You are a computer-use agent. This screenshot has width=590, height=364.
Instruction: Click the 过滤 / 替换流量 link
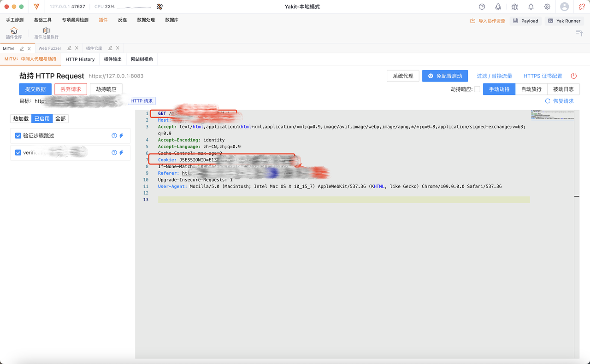coord(494,76)
